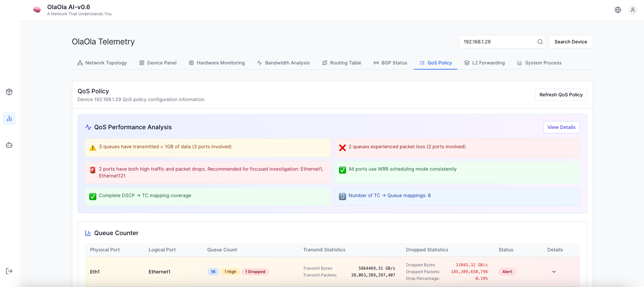Open the language globe icon
The image size is (644, 287).
point(618,10)
